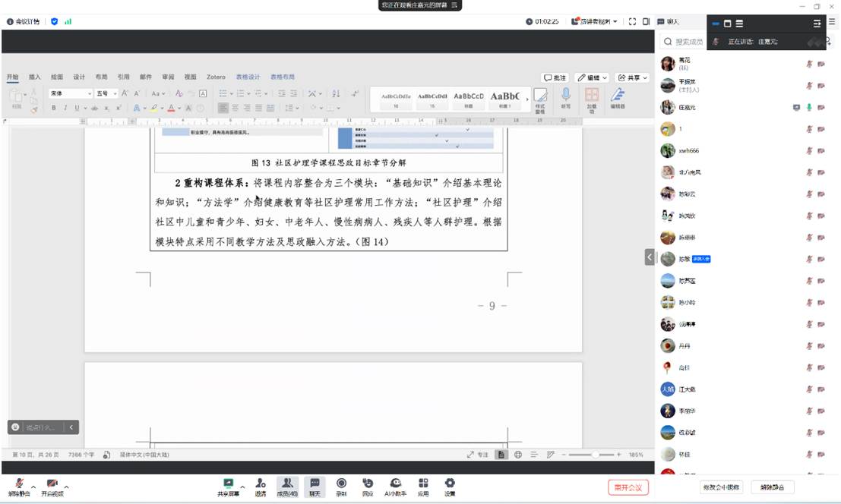Expand video options arrow beside start video
Image resolution: width=841 pixels, height=504 pixels.
67,487
